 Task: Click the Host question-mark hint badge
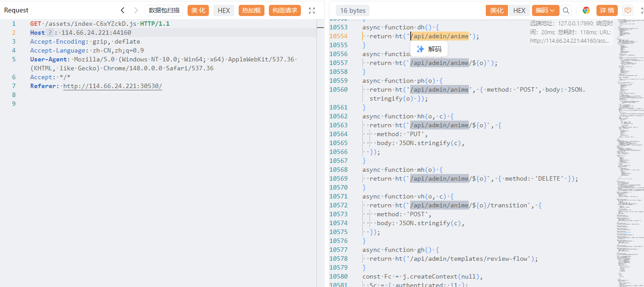[50, 32]
